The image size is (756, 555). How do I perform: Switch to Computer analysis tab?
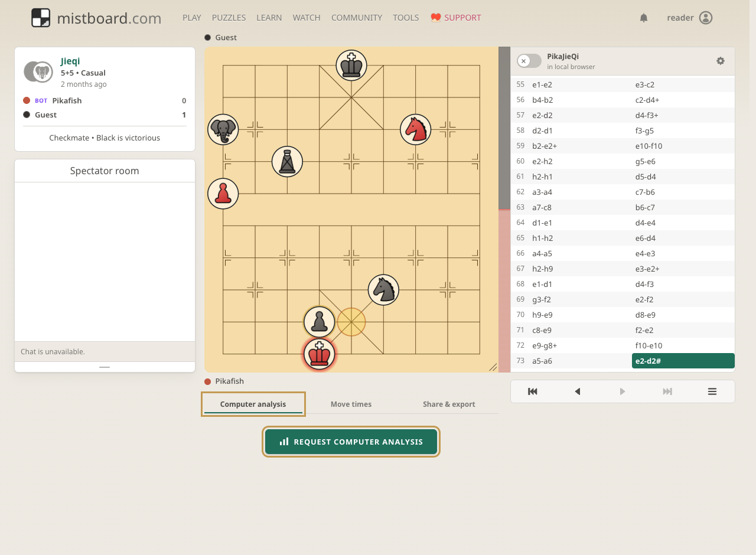tap(253, 404)
